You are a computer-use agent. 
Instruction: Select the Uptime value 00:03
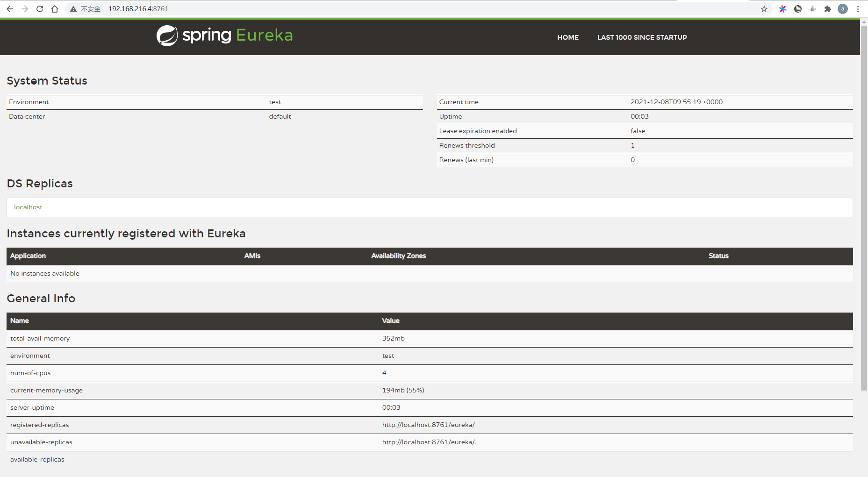point(639,117)
